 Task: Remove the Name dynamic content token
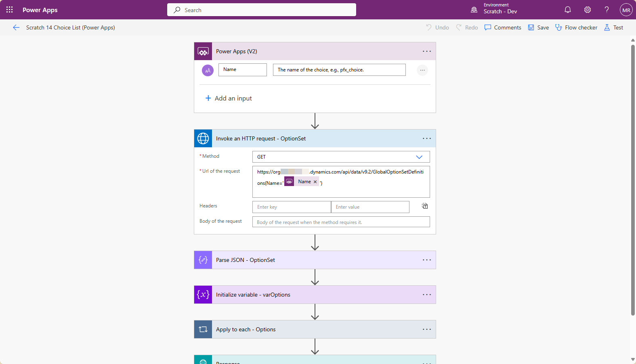[315, 182]
